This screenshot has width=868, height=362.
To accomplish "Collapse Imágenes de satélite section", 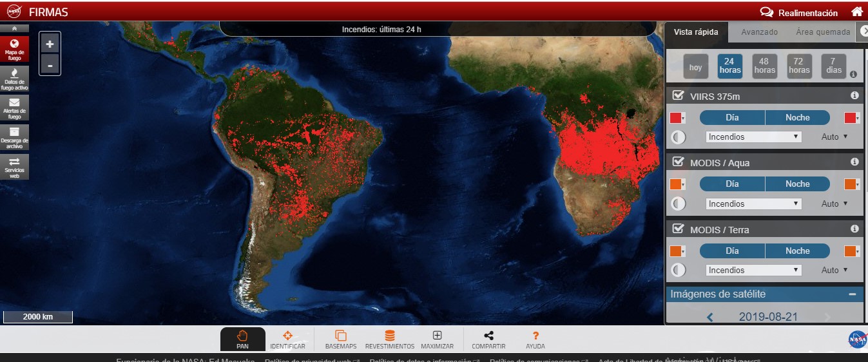I will pos(852,294).
